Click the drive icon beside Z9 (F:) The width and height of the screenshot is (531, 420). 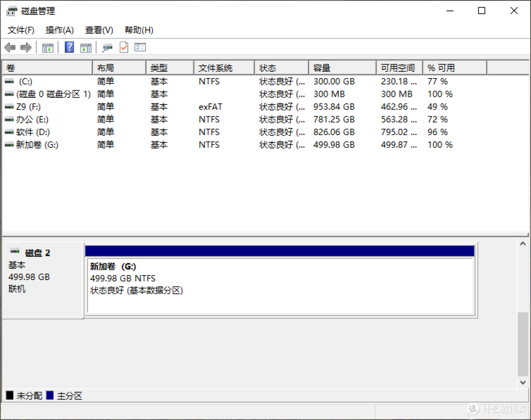(9, 107)
